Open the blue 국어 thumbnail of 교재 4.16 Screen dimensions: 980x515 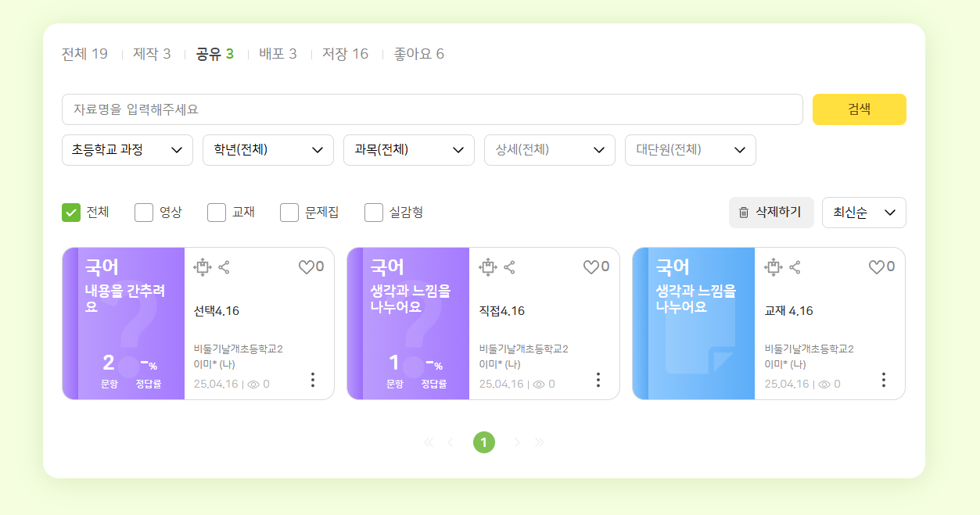(694, 324)
